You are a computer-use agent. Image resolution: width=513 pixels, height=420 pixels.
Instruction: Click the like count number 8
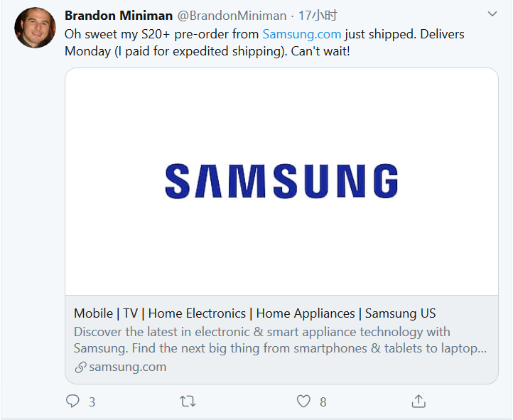coord(323,402)
